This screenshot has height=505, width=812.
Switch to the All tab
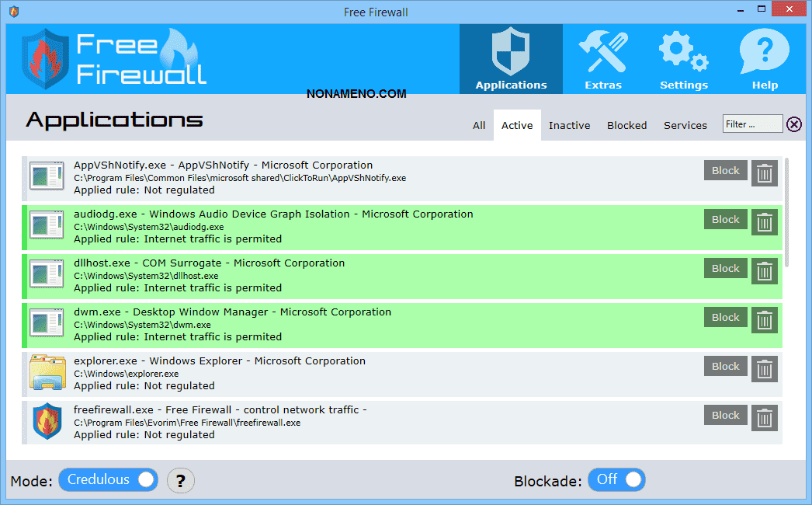[x=479, y=125]
